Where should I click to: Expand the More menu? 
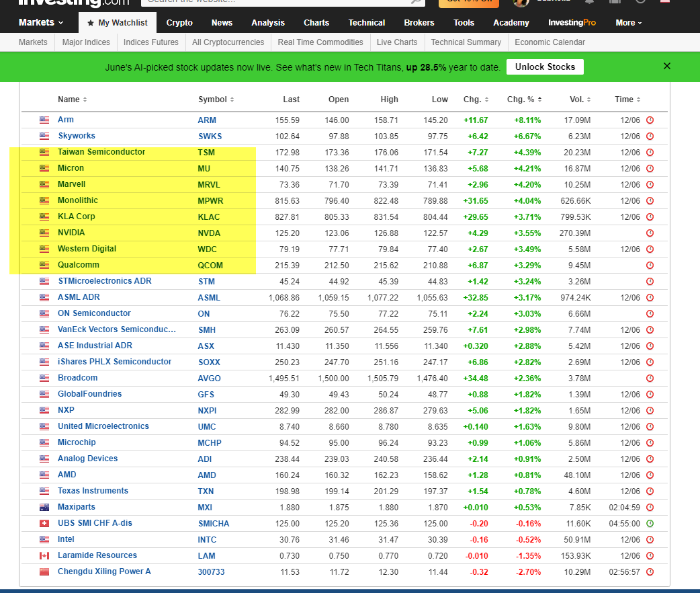click(629, 23)
